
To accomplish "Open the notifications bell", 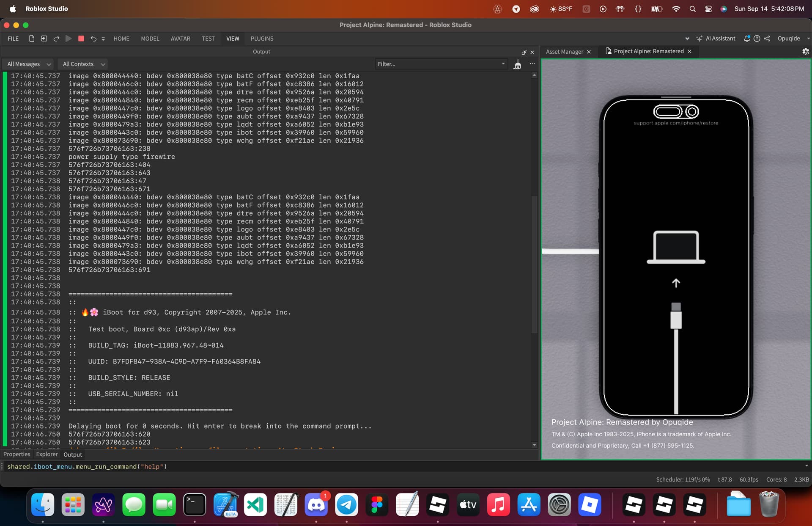I will (747, 39).
